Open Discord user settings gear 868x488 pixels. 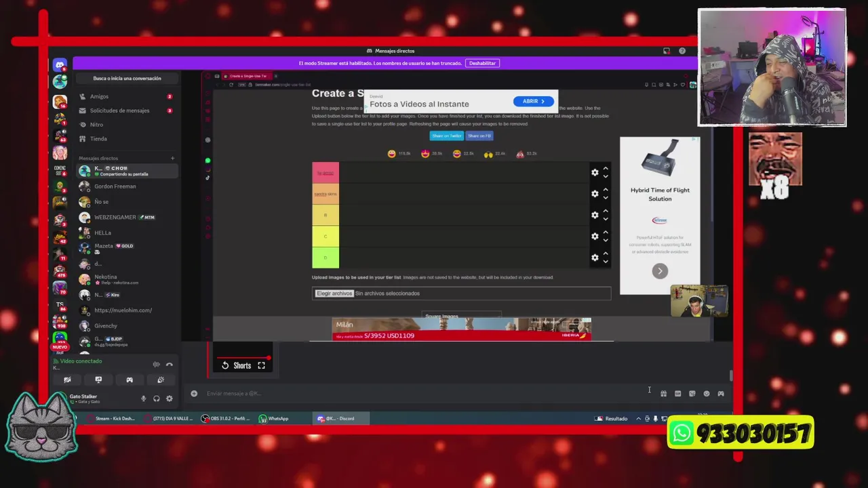(x=170, y=399)
